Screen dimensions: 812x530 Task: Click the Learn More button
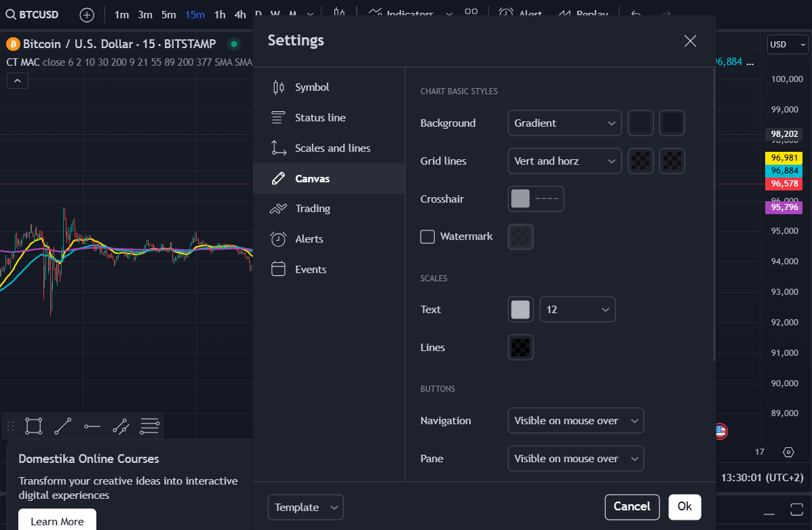point(56,521)
